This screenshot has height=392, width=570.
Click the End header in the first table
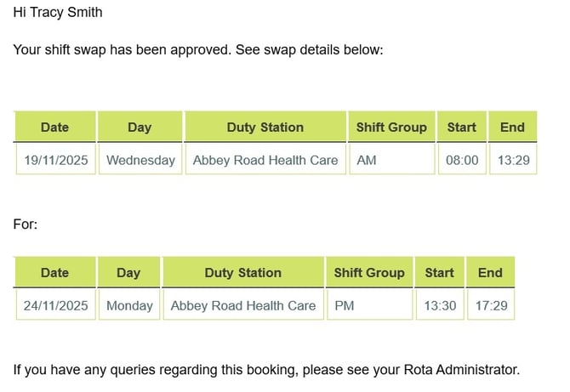(x=512, y=127)
